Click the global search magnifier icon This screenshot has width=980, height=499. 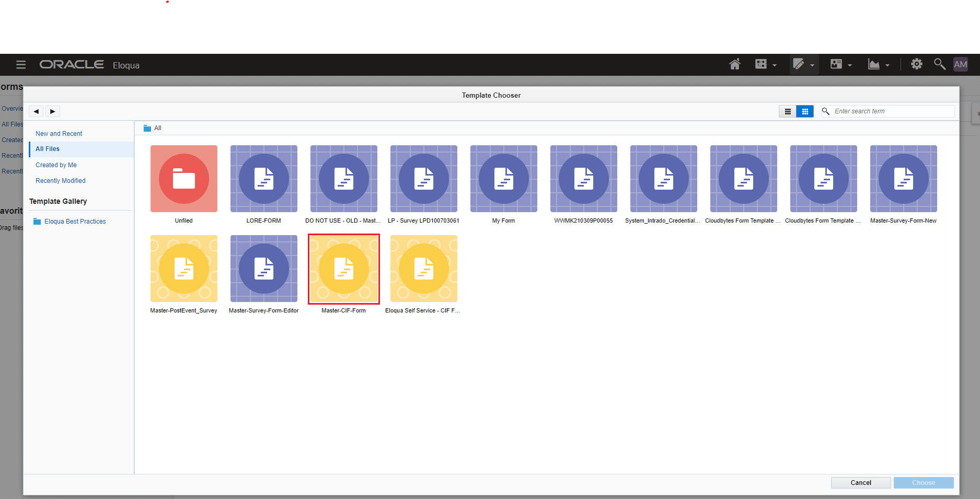(940, 64)
